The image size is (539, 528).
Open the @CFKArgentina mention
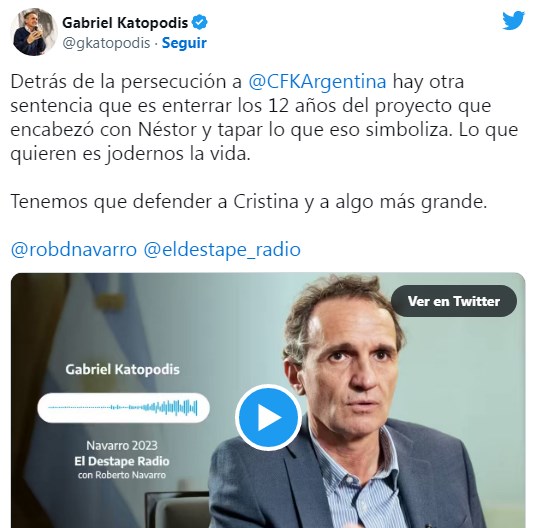(x=317, y=82)
